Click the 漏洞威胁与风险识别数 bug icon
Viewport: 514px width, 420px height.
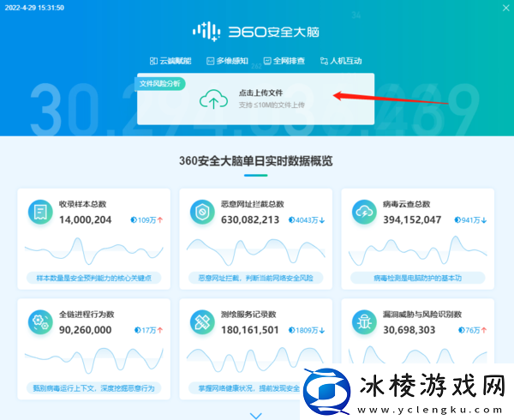coord(364,322)
